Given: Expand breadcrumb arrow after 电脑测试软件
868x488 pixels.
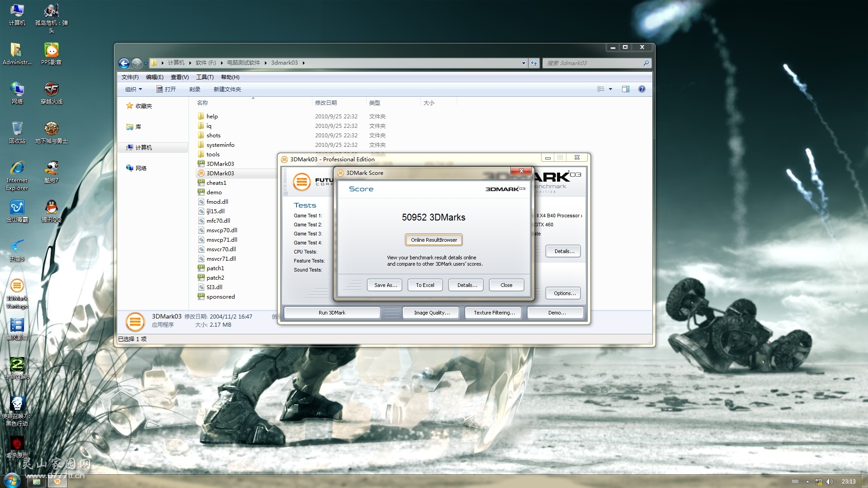Looking at the screenshot, I should [265, 63].
